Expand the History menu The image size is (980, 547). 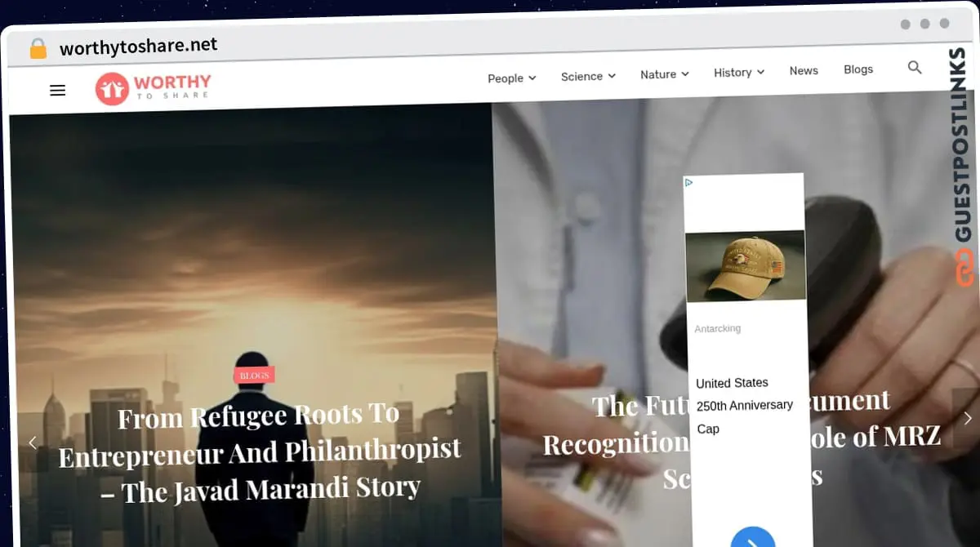tap(739, 73)
